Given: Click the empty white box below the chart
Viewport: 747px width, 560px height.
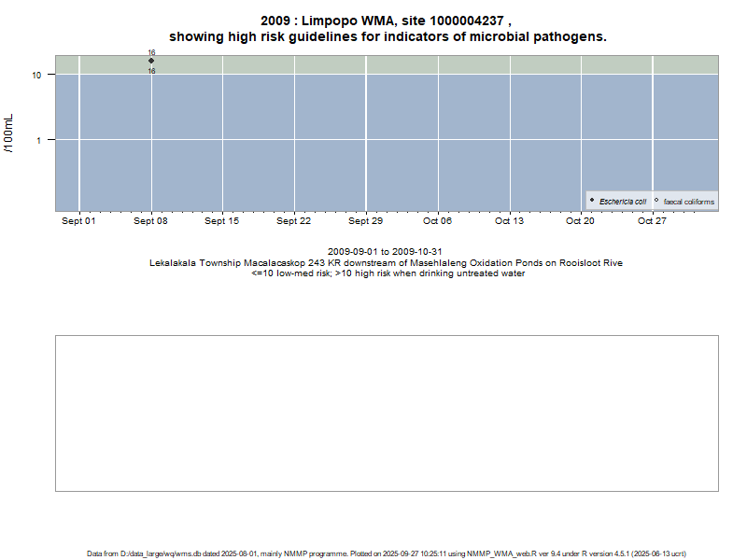Looking at the screenshot, I should pos(387,413).
